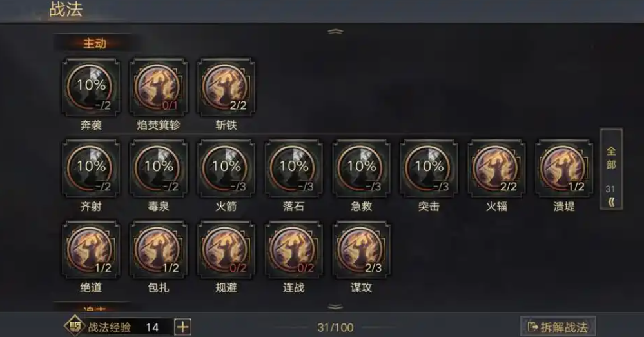Image resolution: width=644 pixels, height=337 pixels.
Task: Tap the 溃堤 tactic icon
Action: pos(564,168)
